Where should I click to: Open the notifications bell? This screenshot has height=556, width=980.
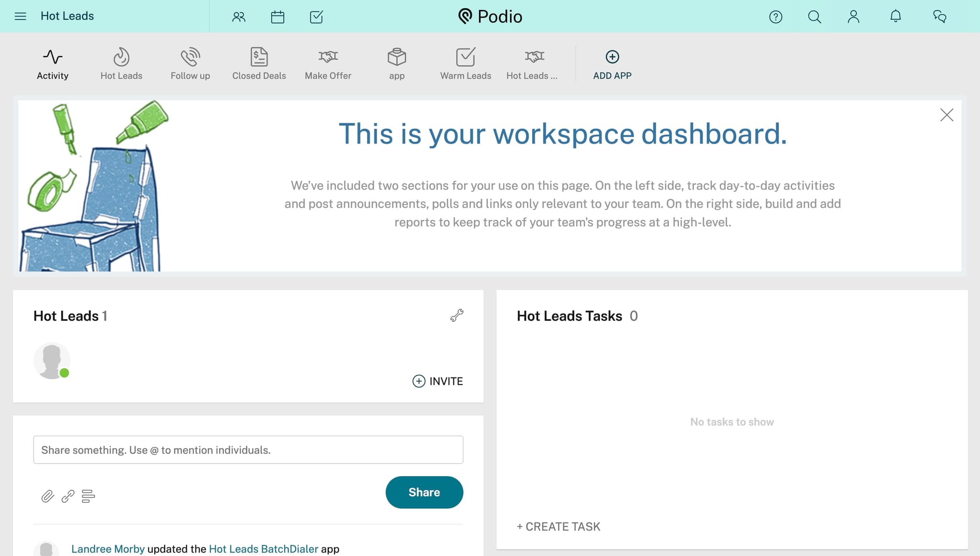pyautogui.click(x=895, y=16)
